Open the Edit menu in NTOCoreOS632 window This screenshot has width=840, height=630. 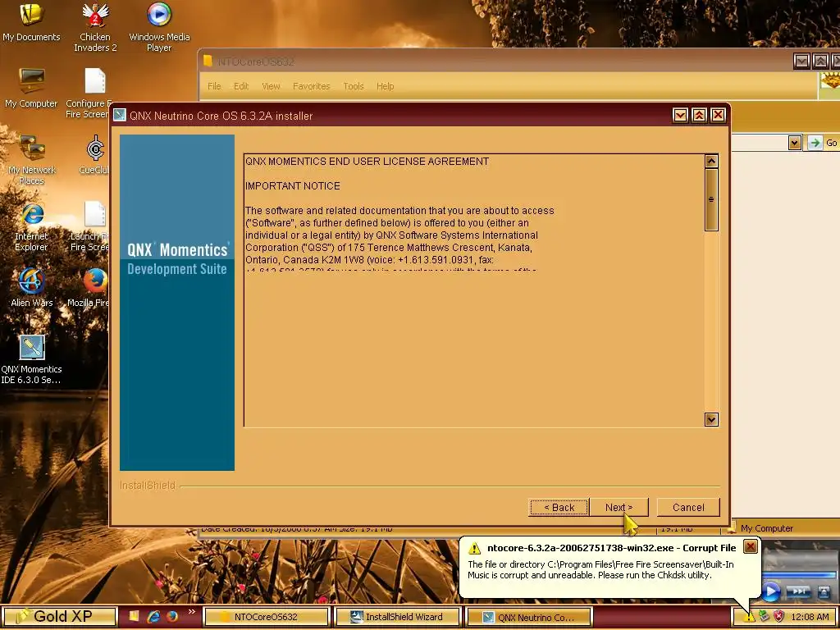(x=241, y=86)
